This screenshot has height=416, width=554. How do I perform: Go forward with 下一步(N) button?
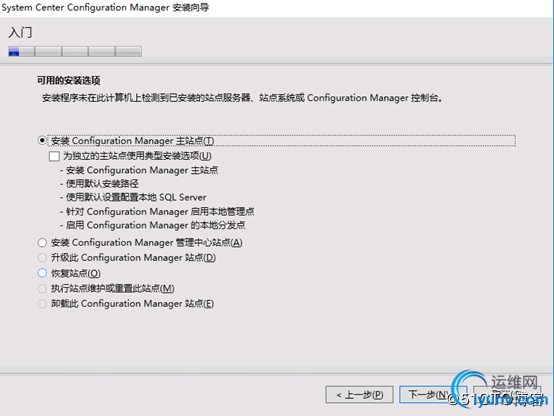[433, 394]
